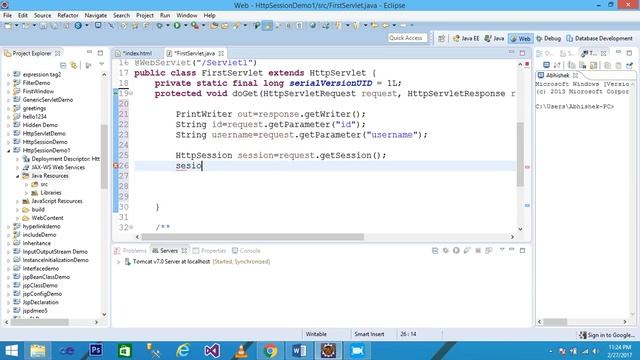
Task: Open the Refactor menu
Action: pos(68,16)
